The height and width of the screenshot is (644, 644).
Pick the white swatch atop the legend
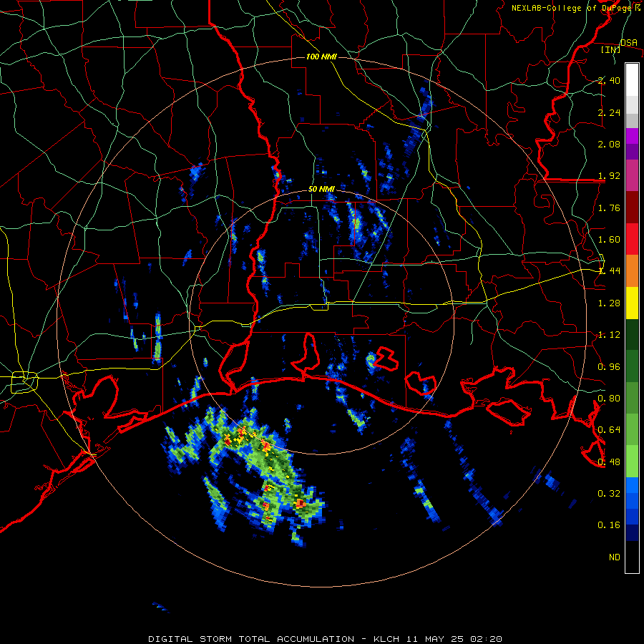(632, 80)
